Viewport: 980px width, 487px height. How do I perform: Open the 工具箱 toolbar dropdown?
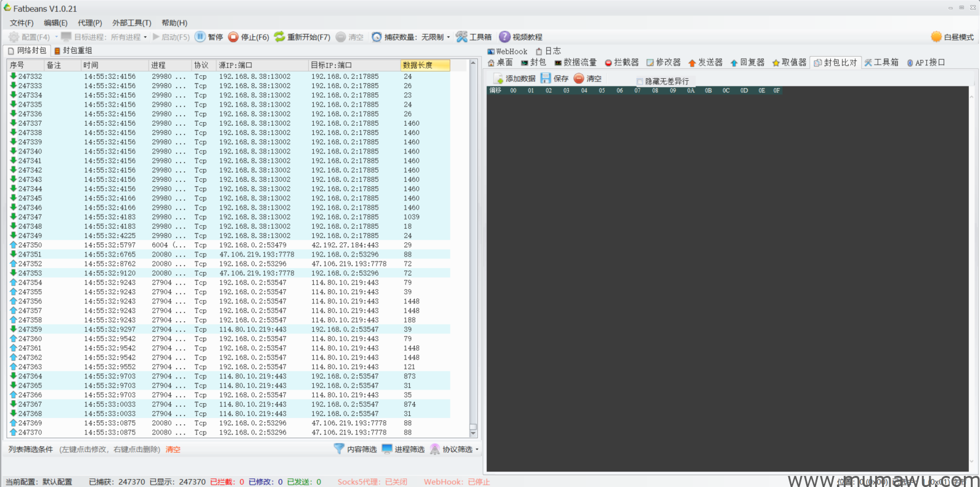click(x=473, y=37)
